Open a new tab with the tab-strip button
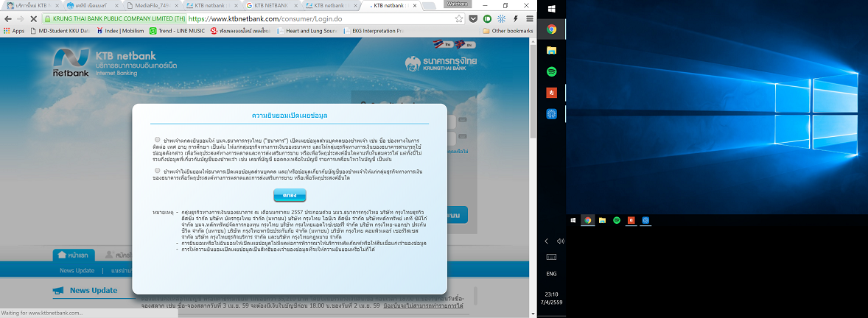This screenshot has width=868, height=318. [428, 6]
